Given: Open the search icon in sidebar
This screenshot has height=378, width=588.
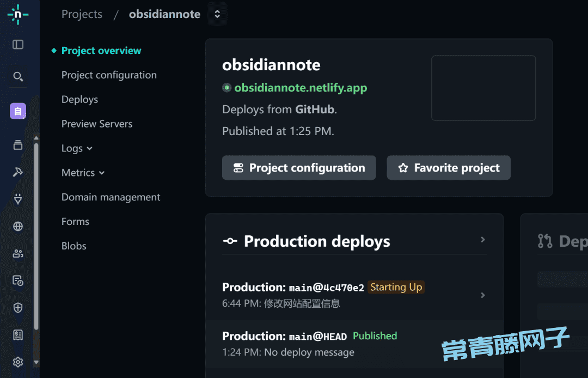Looking at the screenshot, I should 17,76.
